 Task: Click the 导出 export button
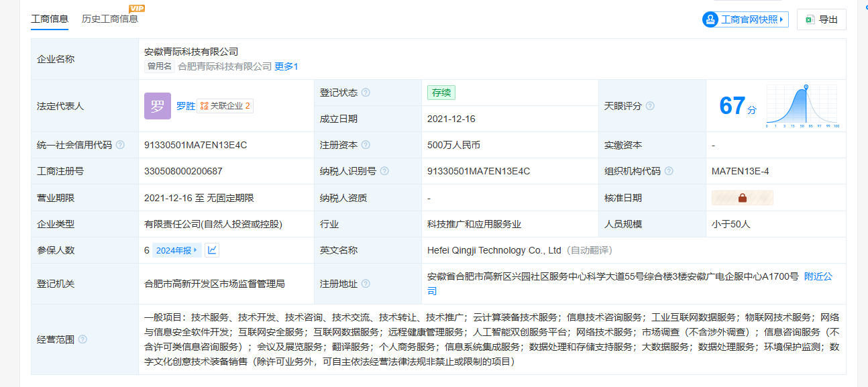822,19
